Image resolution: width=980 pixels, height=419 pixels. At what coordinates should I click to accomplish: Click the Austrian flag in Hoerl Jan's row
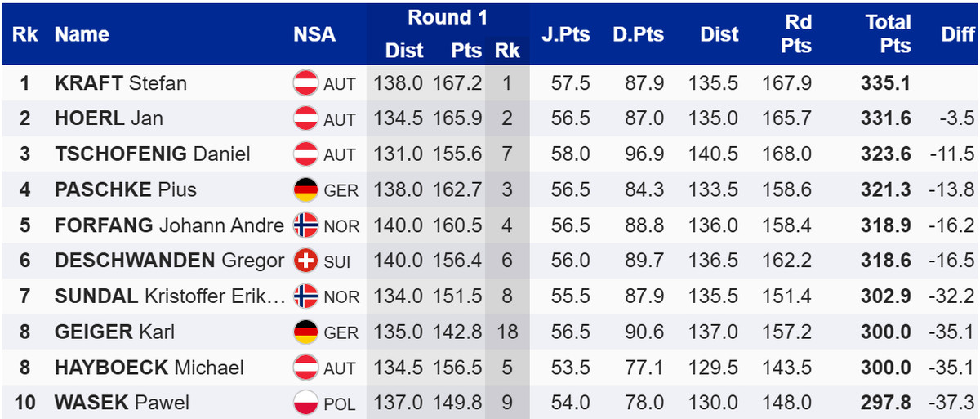[305, 118]
